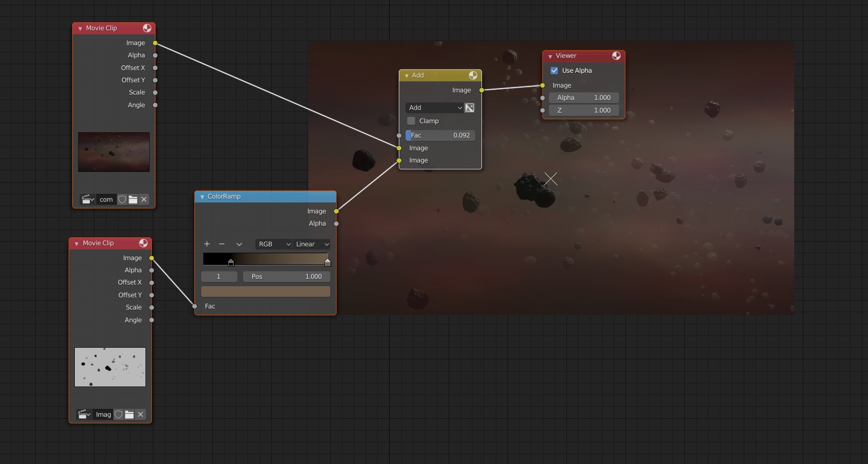Edit the active color stop index field
Image resolution: width=868 pixels, height=464 pixels.
219,277
